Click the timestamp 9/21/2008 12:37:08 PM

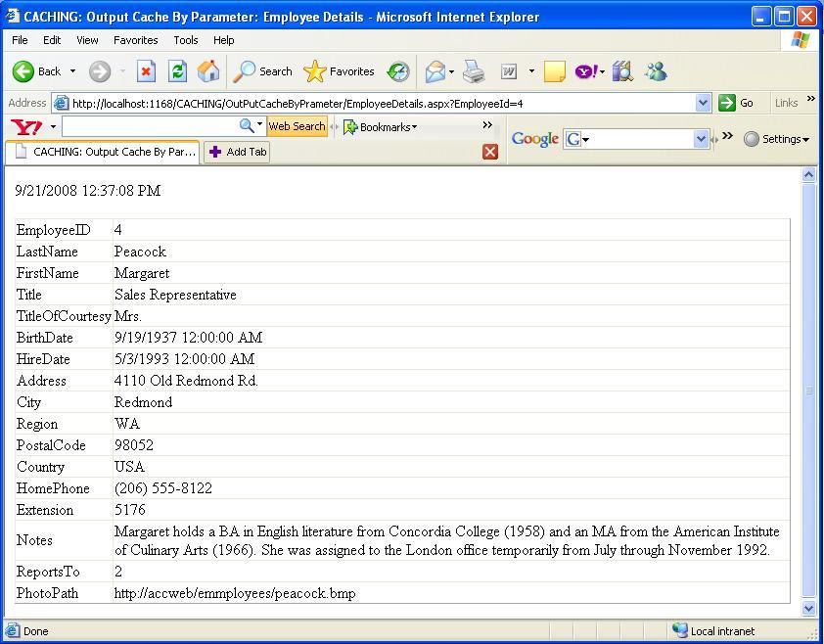(88, 190)
